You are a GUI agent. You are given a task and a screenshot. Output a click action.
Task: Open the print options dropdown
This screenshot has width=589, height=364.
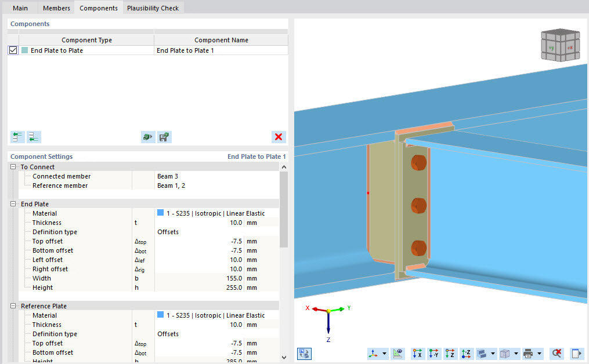click(x=539, y=354)
